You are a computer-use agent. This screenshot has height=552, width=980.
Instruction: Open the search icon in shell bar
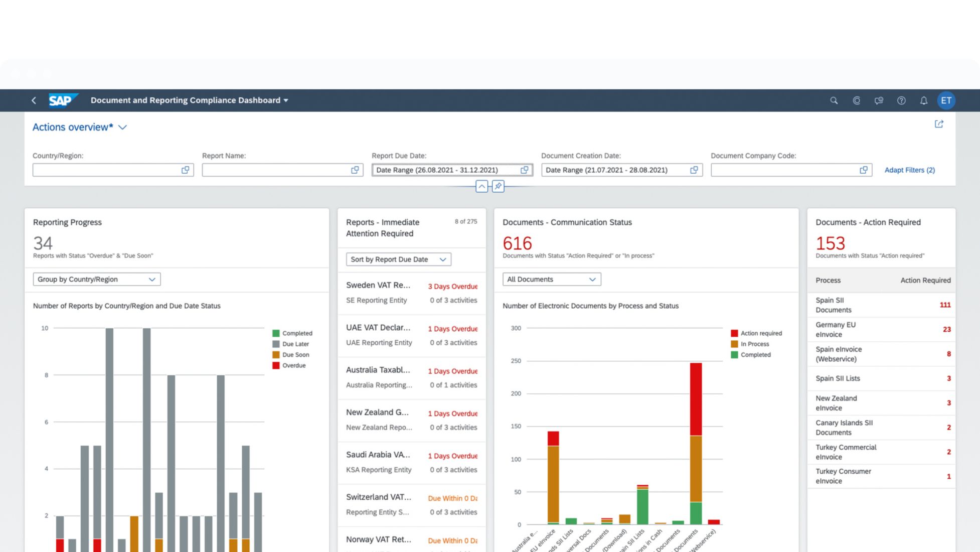click(x=834, y=100)
